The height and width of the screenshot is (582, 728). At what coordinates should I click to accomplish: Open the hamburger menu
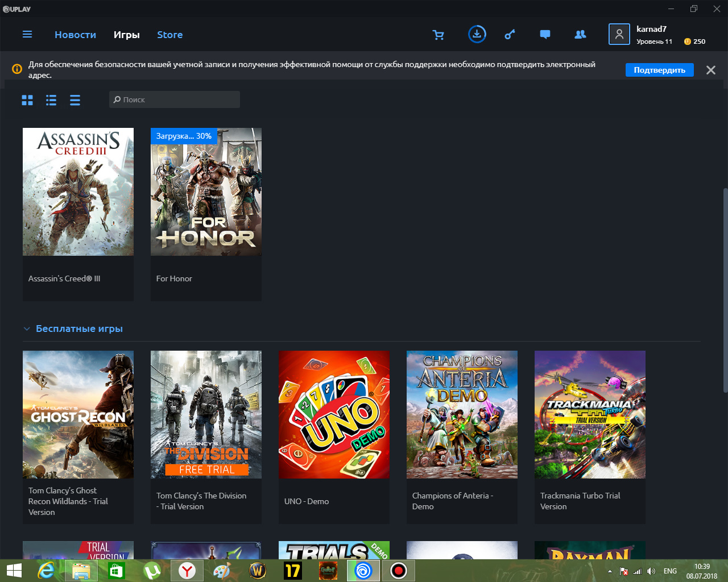coord(27,35)
